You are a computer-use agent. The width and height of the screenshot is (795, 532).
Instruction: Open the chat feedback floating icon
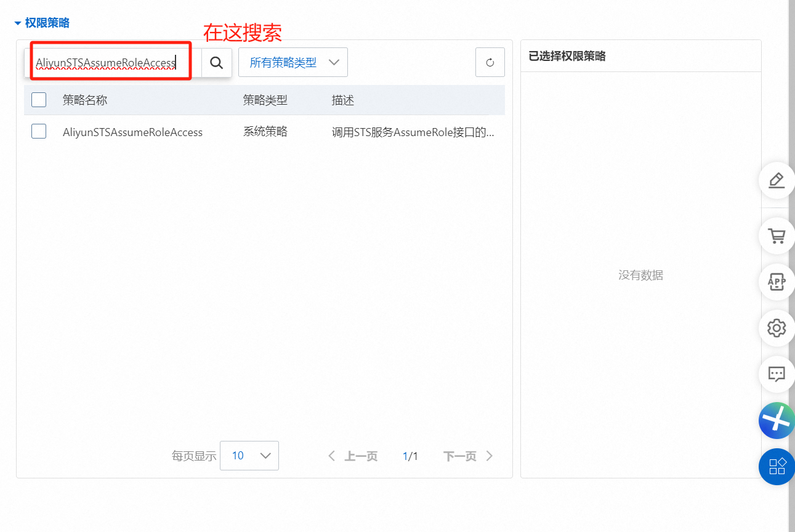[x=777, y=374]
